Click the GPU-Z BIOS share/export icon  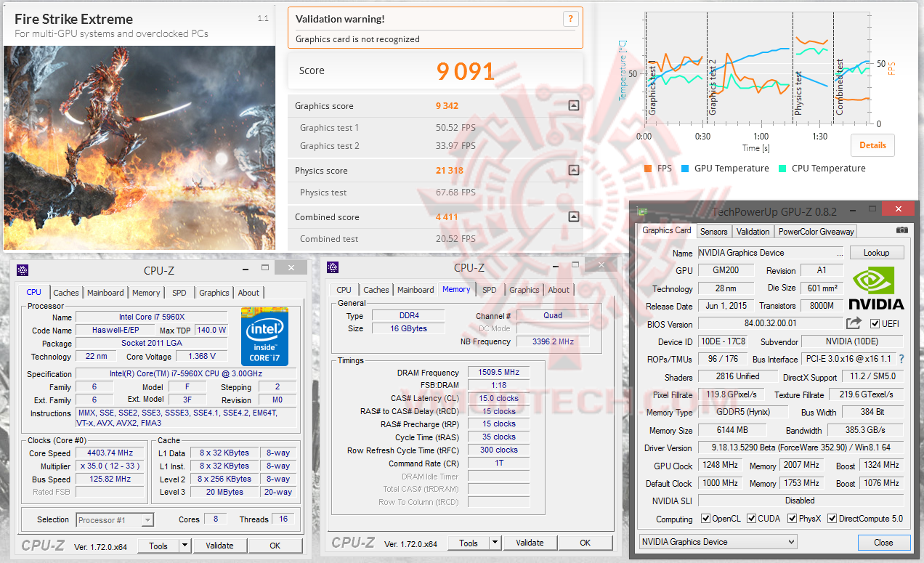(854, 323)
